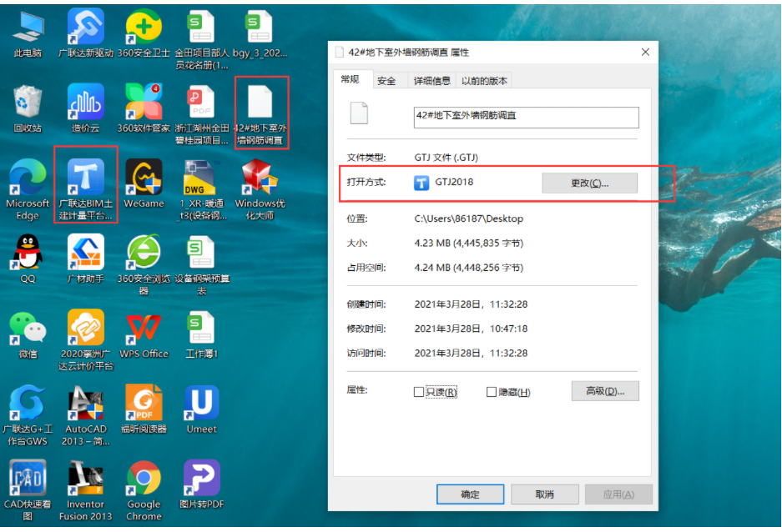
Task: Select the QQ desktop shortcut
Action: (28, 258)
